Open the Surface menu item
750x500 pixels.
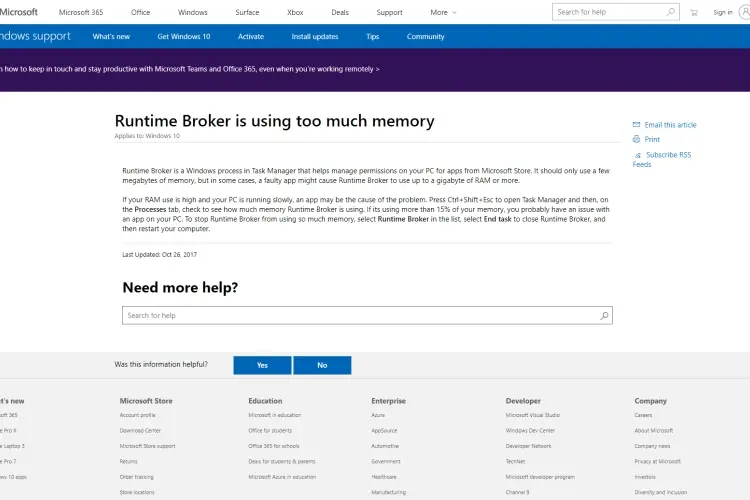pyautogui.click(x=247, y=12)
